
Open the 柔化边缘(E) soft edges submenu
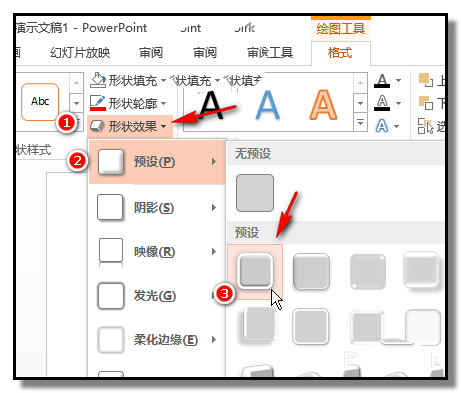click(x=157, y=340)
